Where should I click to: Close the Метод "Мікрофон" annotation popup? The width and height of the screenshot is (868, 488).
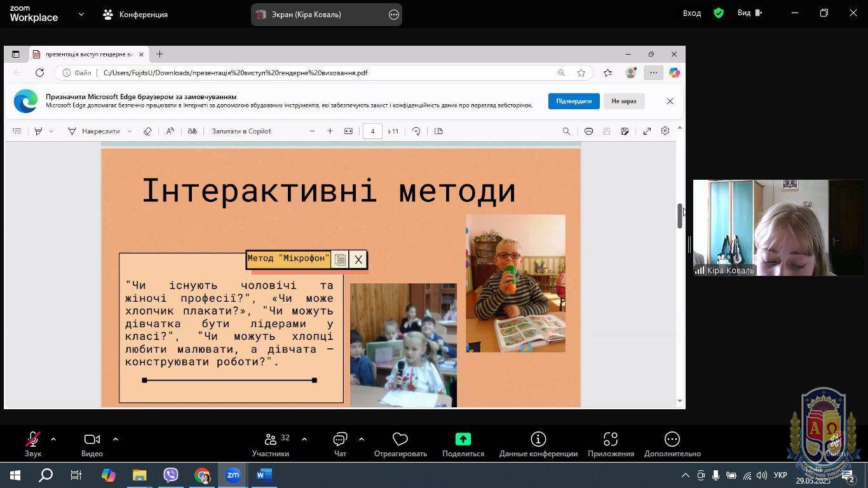pyautogui.click(x=358, y=259)
